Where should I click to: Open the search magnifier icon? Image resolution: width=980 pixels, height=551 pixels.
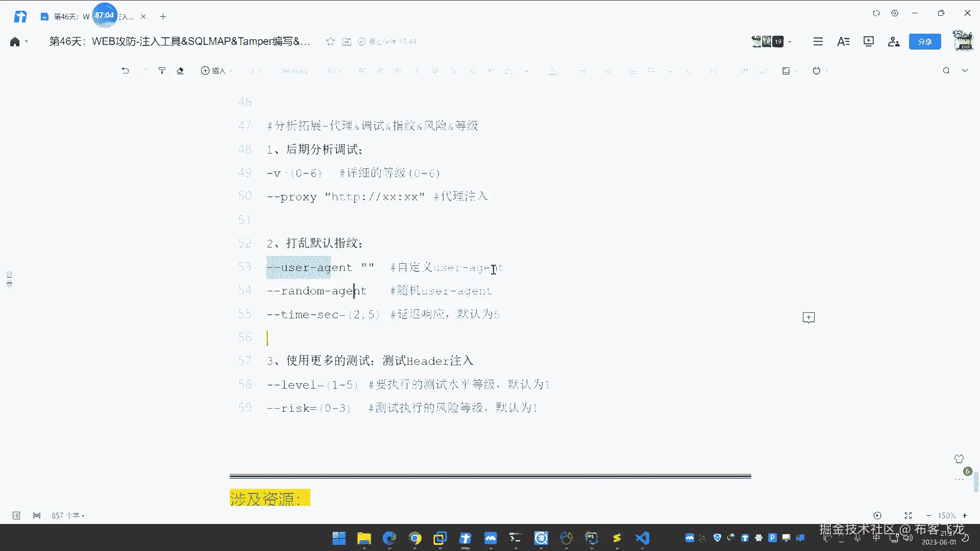946,71
